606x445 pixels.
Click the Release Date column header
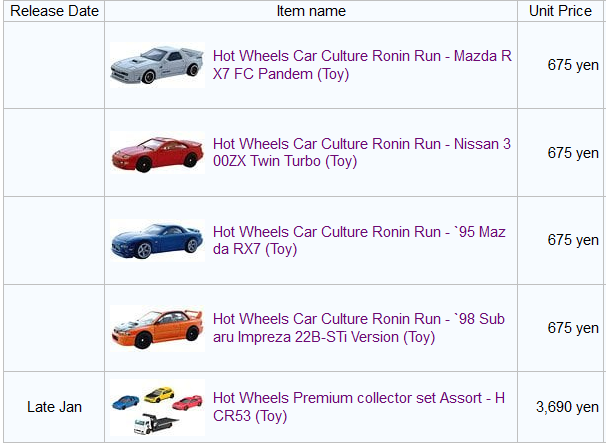tap(54, 11)
